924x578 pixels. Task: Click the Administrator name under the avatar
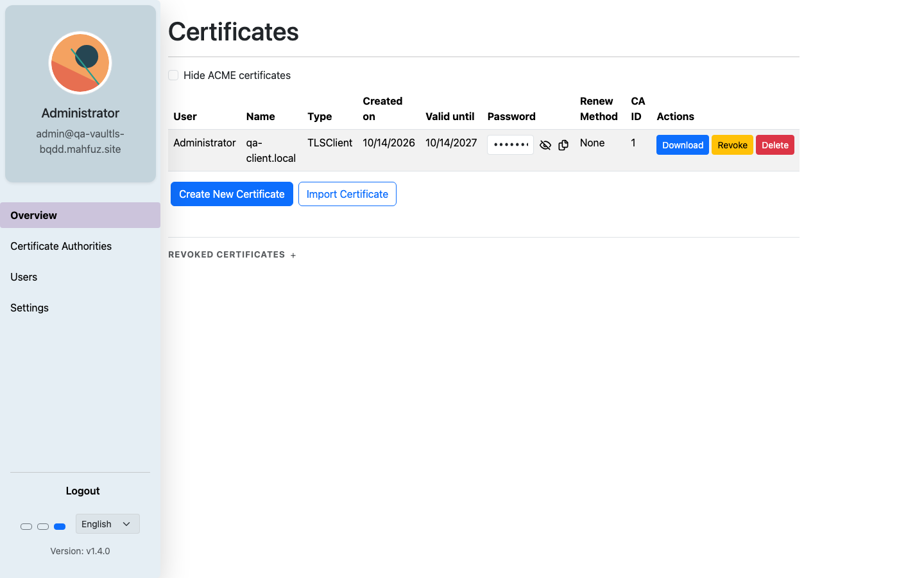coord(80,113)
